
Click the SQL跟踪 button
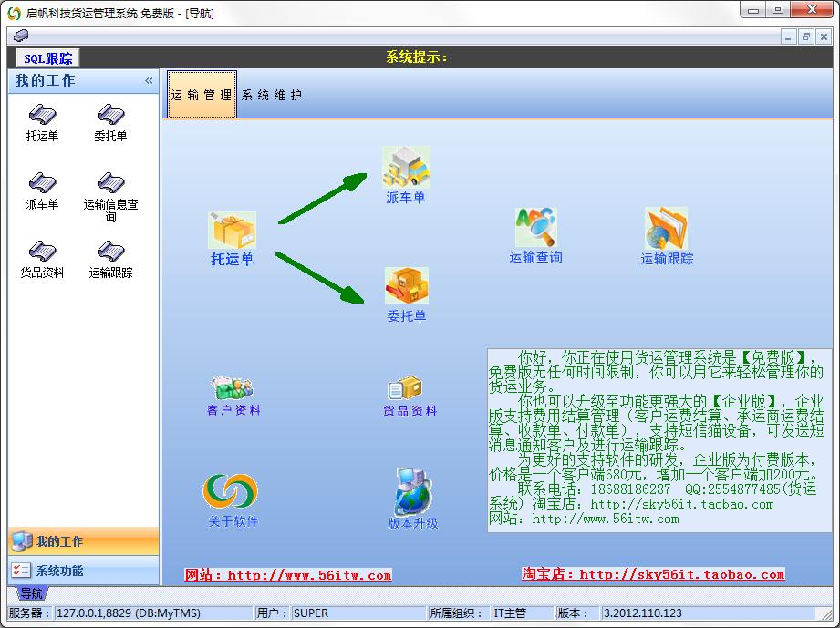pyautogui.click(x=47, y=57)
